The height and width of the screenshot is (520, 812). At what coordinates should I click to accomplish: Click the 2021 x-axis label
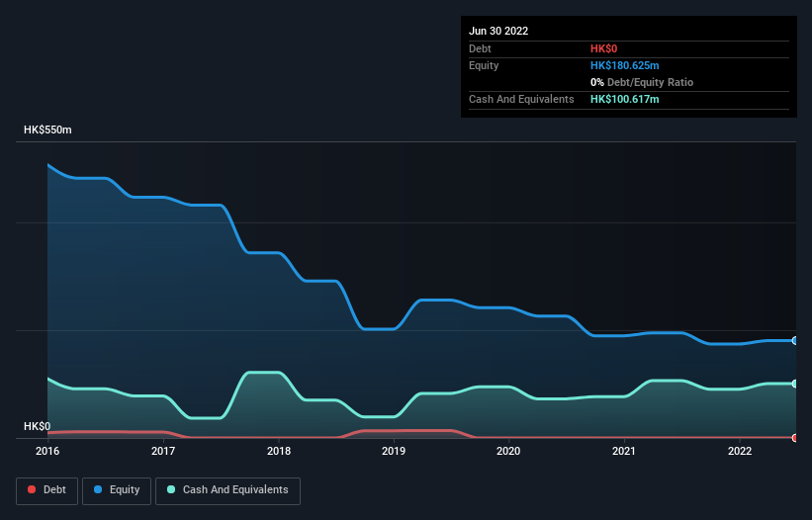[624, 451]
